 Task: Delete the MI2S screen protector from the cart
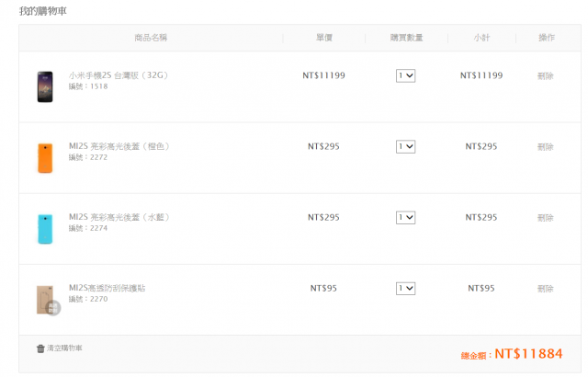[545, 289]
